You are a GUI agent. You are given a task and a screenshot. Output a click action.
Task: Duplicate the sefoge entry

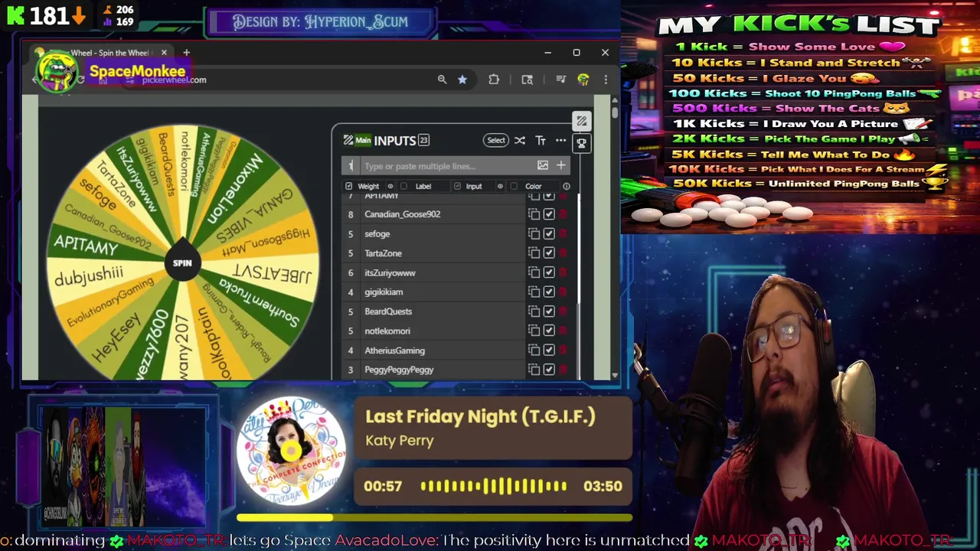534,234
